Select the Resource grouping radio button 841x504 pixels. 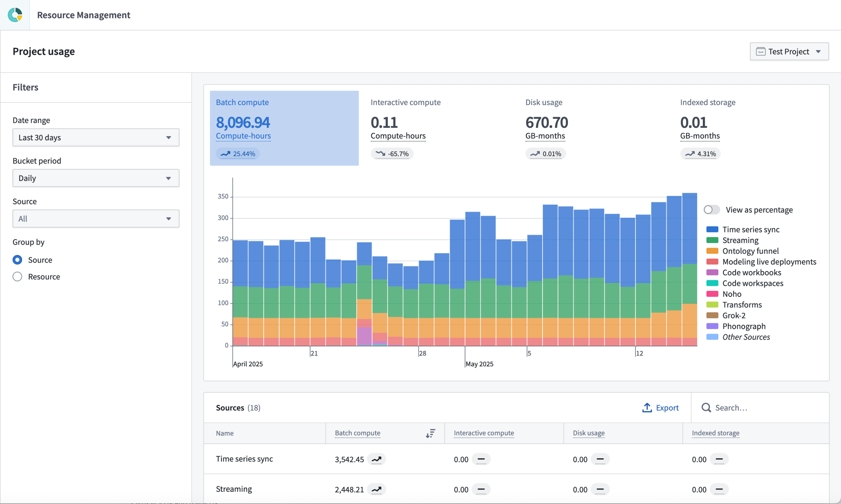pyautogui.click(x=17, y=276)
